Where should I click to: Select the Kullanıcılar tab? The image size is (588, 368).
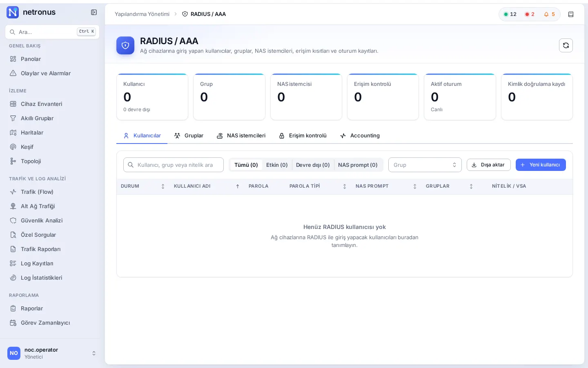[x=142, y=136]
